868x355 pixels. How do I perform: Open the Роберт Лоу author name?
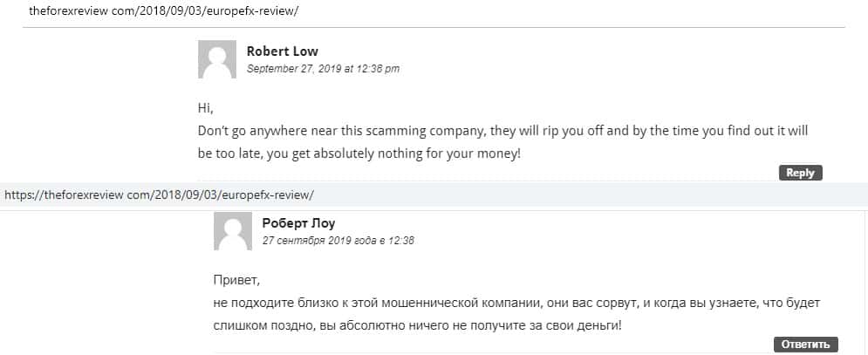pos(298,223)
